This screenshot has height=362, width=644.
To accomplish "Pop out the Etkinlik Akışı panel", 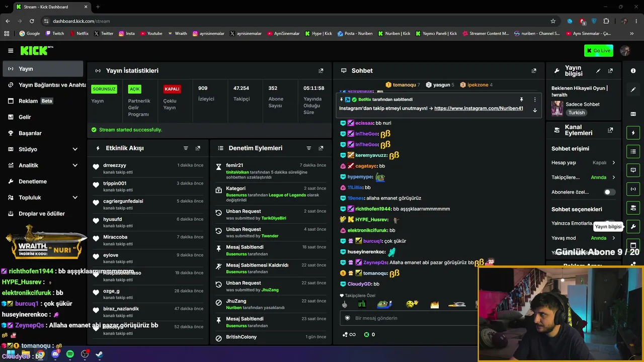I will 198,148.
